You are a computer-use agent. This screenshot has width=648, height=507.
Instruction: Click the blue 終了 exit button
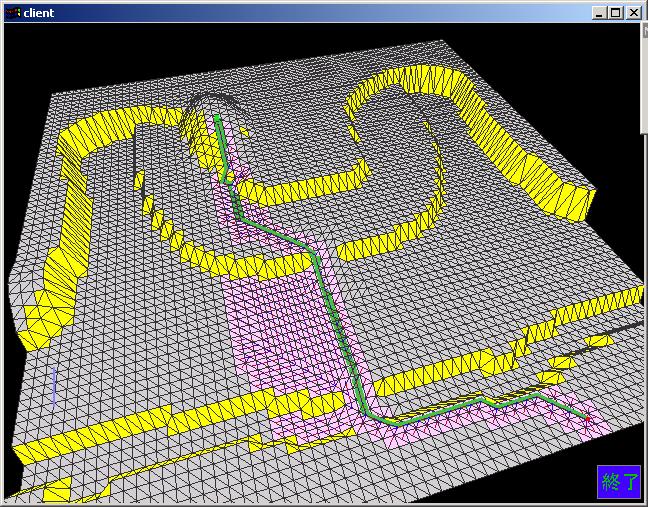pyautogui.click(x=619, y=482)
